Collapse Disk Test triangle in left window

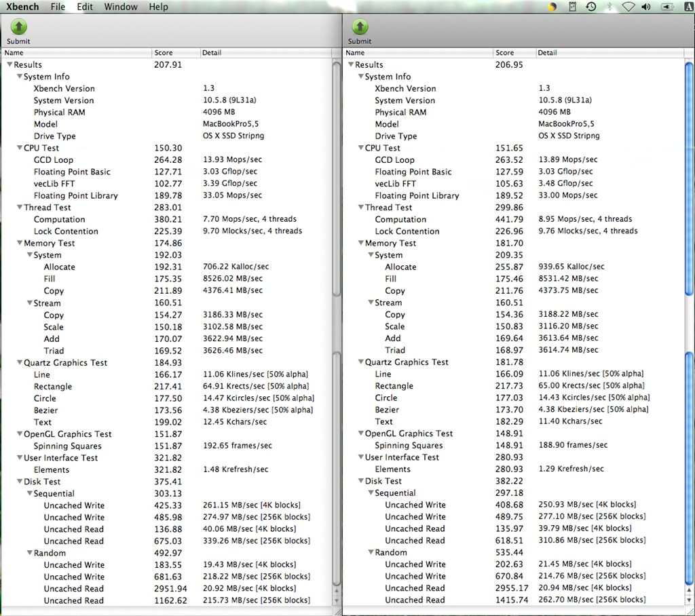pyautogui.click(x=19, y=481)
